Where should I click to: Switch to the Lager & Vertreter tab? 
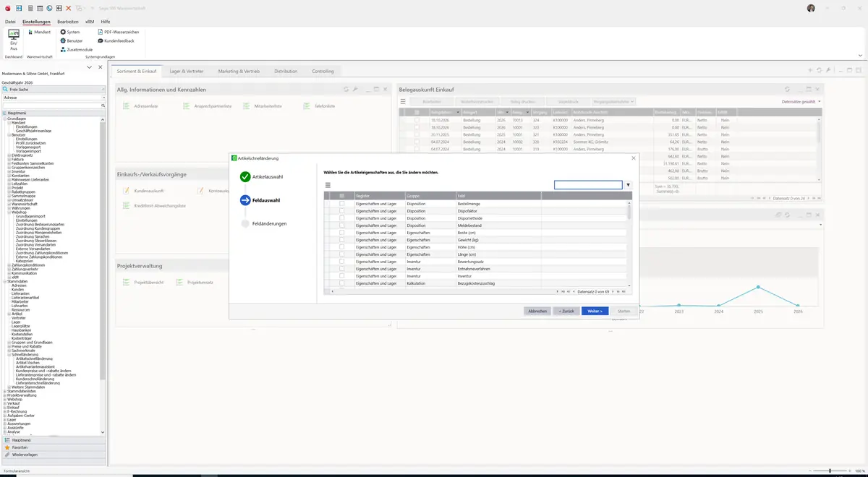[x=187, y=72]
